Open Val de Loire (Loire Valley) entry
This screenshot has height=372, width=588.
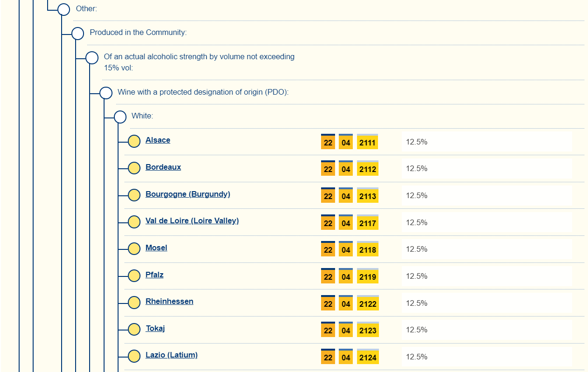(x=192, y=221)
